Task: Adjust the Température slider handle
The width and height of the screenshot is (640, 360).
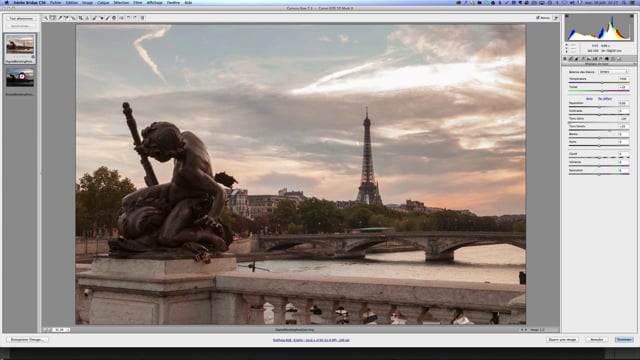Action: coord(602,82)
